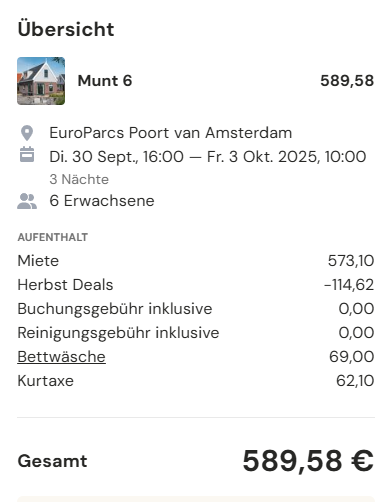The height and width of the screenshot is (502, 379).
Task: Click the Gesamt total amount 589,58 €
Action: 308,461
